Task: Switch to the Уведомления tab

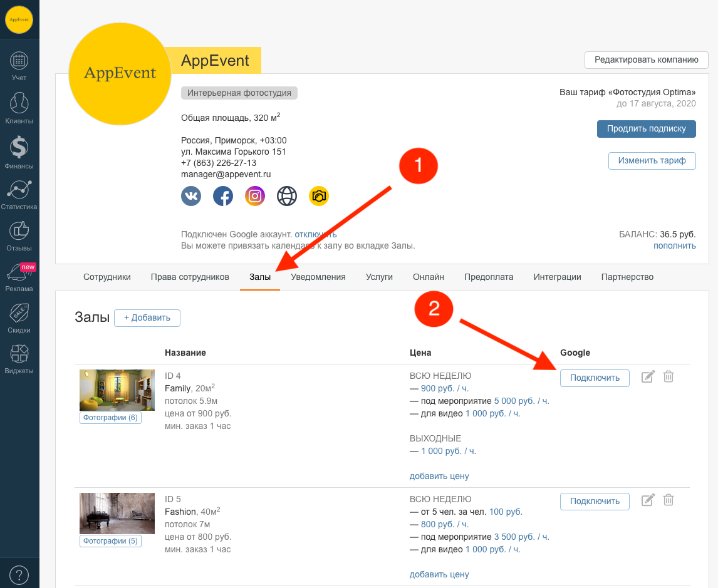Action: coord(318,277)
